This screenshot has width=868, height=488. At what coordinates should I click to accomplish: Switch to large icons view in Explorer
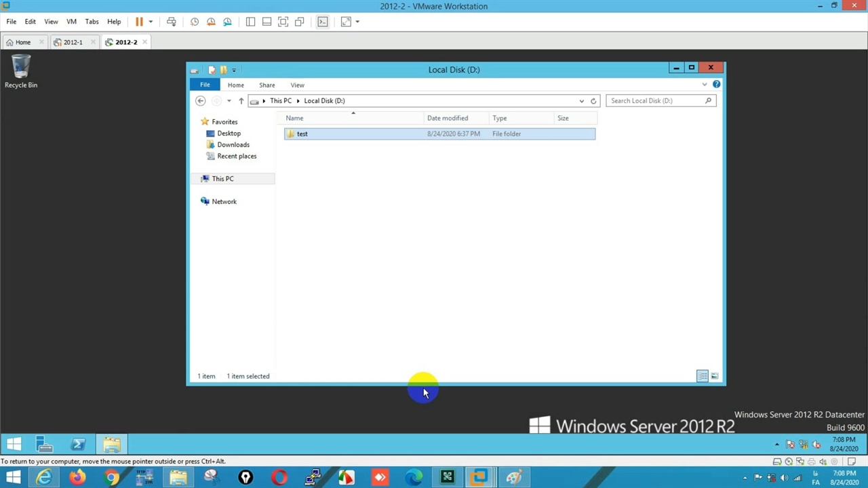coord(714,376)
